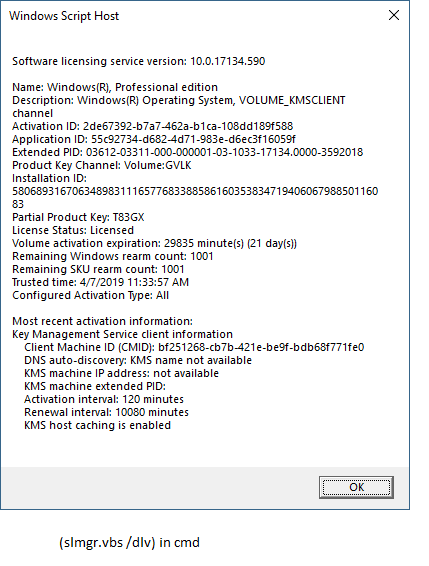This screenshot has height=566, width=429.
Task: Click the Application ID line
Action: tap(154, 139)
